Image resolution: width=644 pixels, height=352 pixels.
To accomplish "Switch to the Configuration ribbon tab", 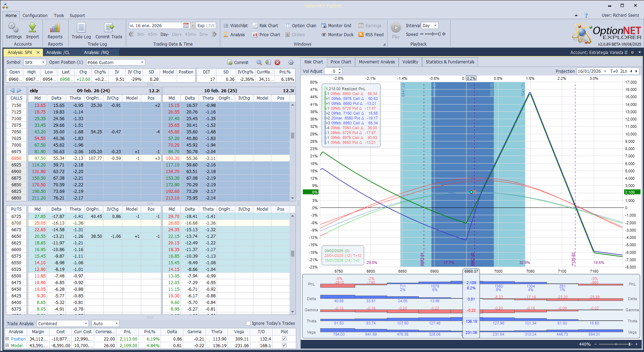I will [x=35, y=15].
